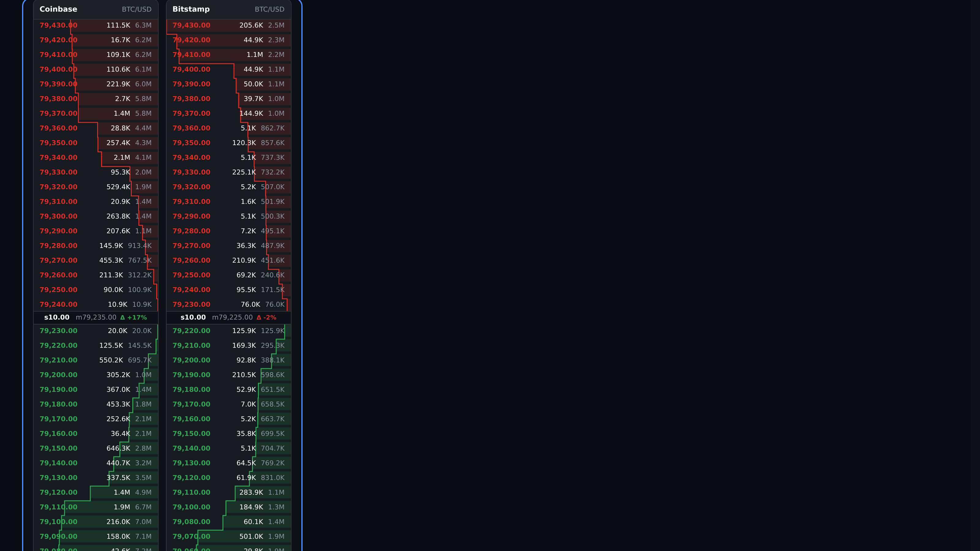Screen dimensions: 980x551
Task: Click Bitstamp bid size 64.5K
Action: pos(246,463)
